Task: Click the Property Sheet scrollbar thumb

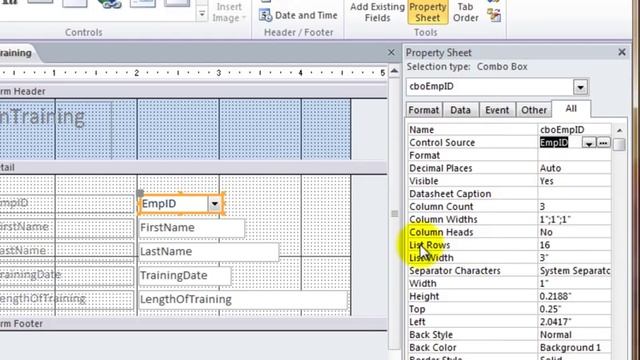Action: tap(619, 144)
